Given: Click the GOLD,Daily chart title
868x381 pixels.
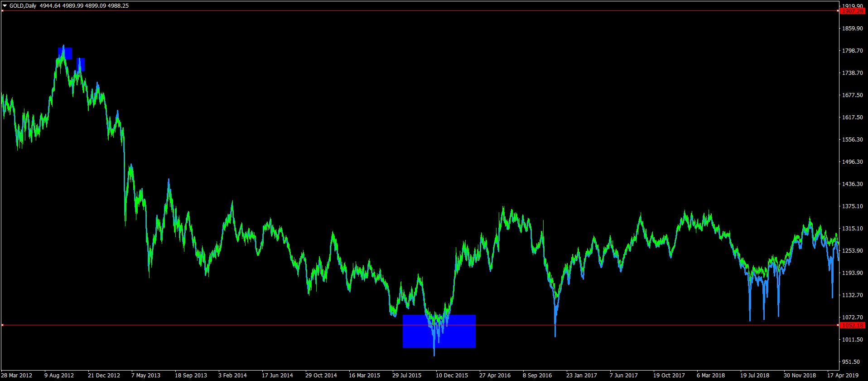Looking at the screenshot, I should pyautogui.click(x=23, y=6).
